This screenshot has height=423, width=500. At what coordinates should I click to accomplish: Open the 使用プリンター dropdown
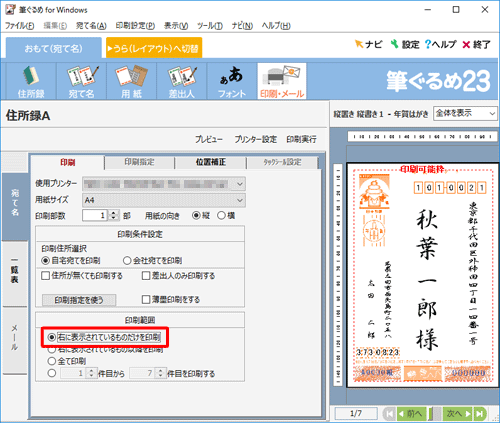click(164, 184)
